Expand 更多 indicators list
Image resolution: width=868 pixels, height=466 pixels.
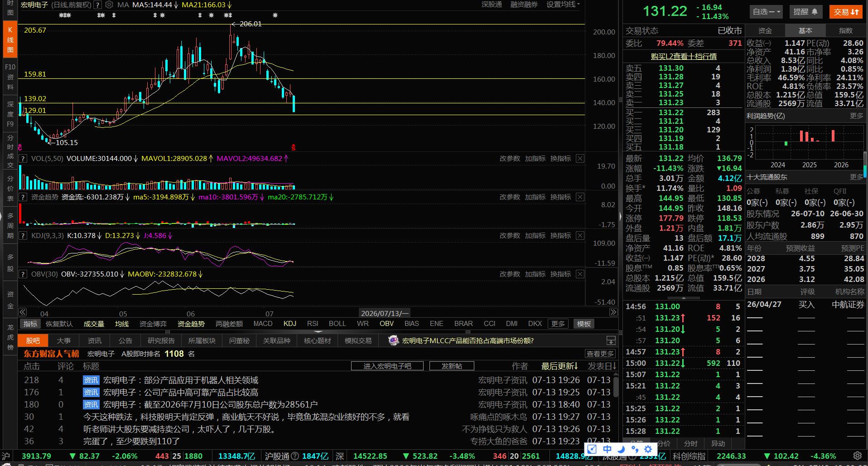point(558,324)
